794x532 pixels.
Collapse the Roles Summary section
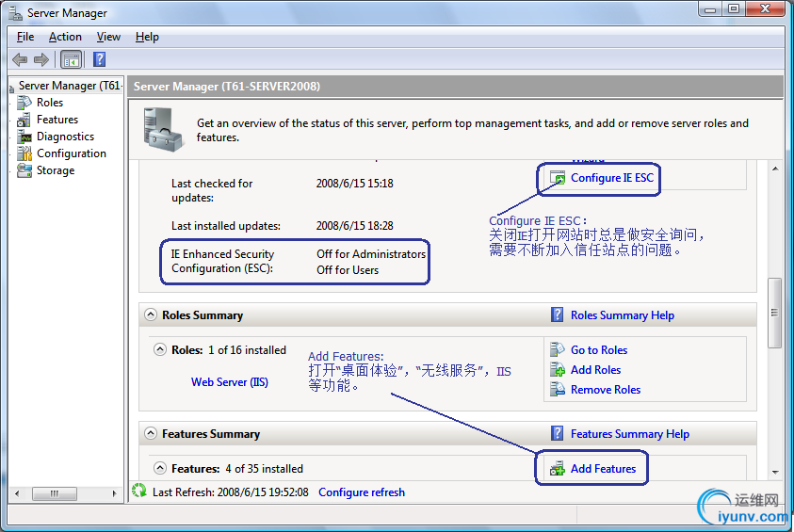pyautogui.click(x=151, y=314)
